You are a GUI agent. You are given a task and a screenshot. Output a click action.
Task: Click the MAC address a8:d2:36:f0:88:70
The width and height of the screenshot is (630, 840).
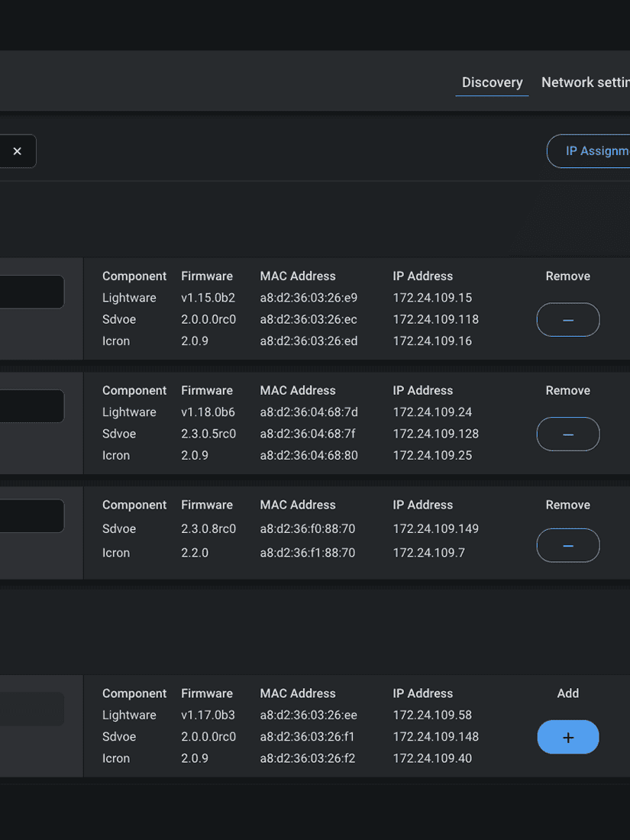[307, 528]
